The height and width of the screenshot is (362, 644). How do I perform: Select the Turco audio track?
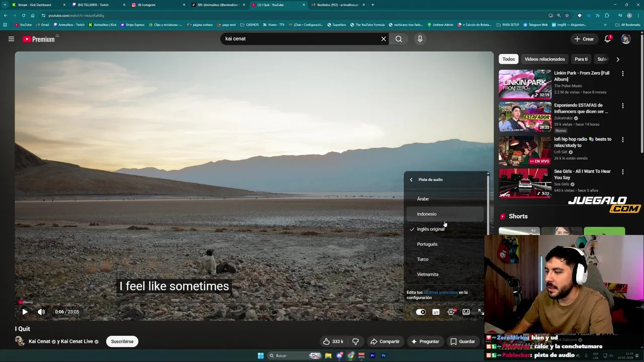(445, 259)
